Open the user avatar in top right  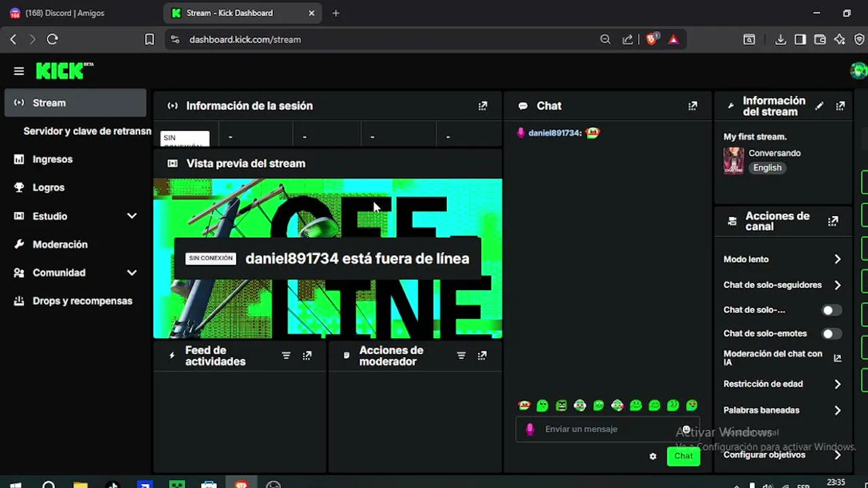[x=859, y=70]
